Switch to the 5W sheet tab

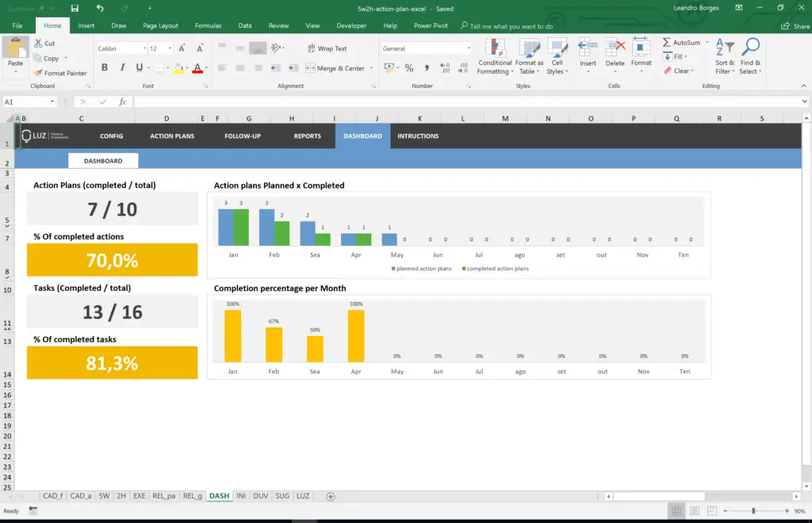(104, 495)
